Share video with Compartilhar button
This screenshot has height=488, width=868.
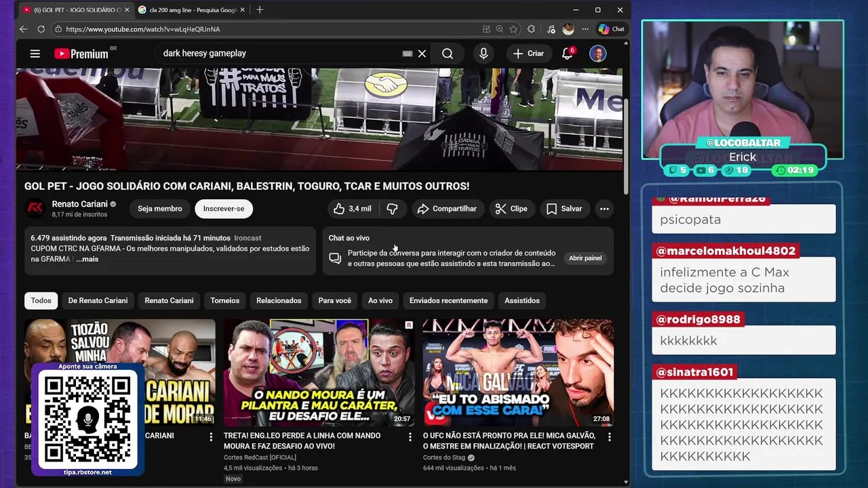click(x=448, y=209)
